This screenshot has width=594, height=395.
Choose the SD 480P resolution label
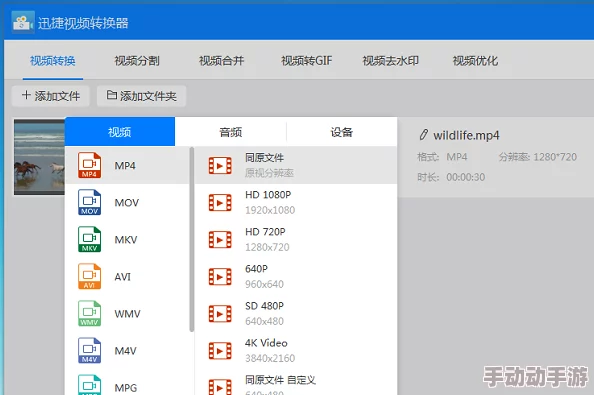[x=264, y=306]
